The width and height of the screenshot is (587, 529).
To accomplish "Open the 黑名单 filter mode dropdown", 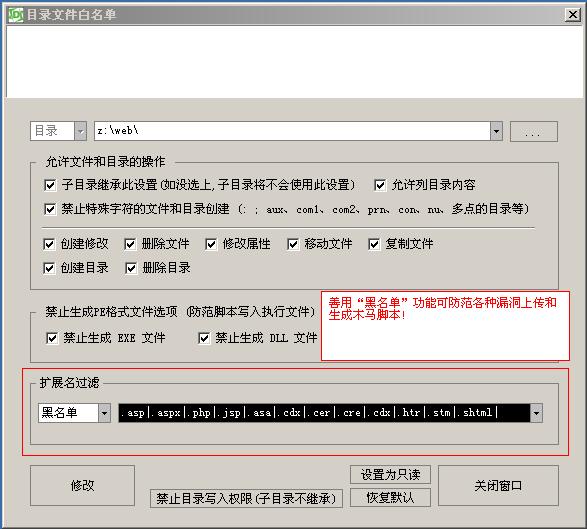I will (x=104, y=413).
